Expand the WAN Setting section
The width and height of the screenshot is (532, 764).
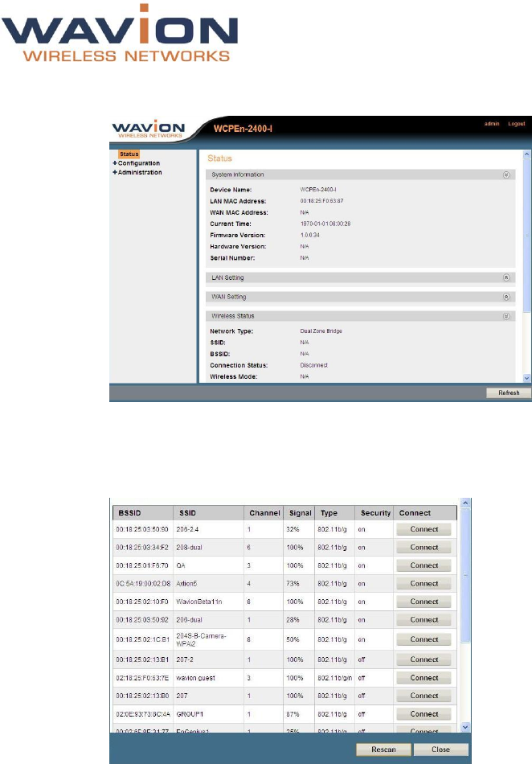pyautogui.click(x=506, y=297)
